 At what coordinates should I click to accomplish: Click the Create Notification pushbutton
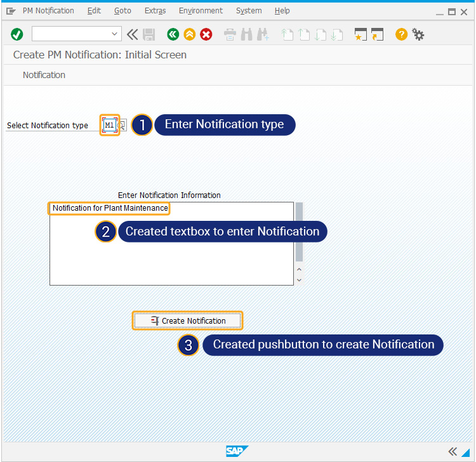187,320
